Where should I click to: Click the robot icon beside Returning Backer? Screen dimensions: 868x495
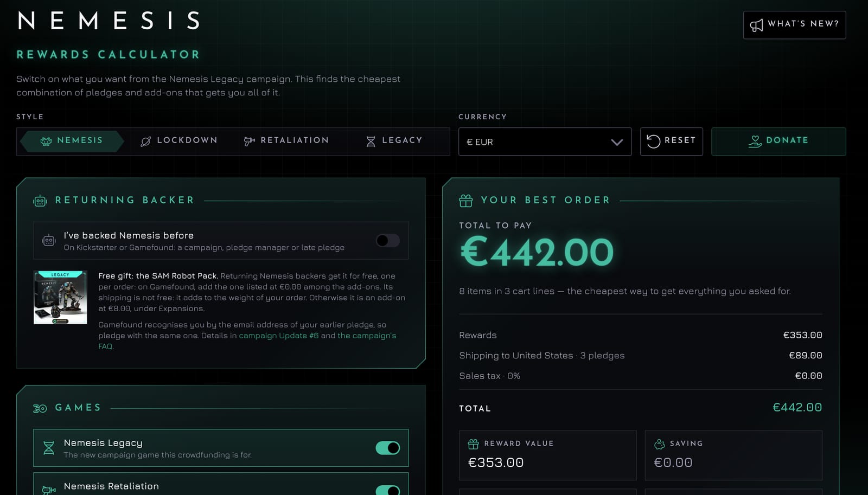[x=40, y=201]
